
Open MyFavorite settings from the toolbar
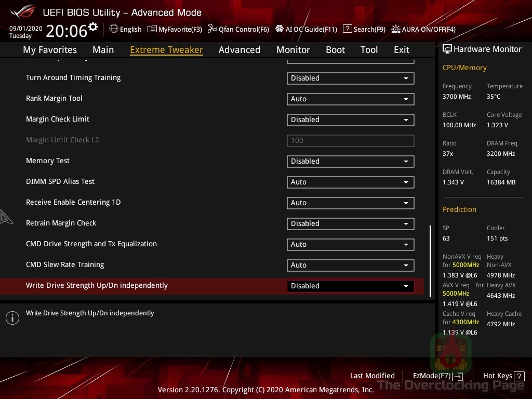(x=175, y=29)
